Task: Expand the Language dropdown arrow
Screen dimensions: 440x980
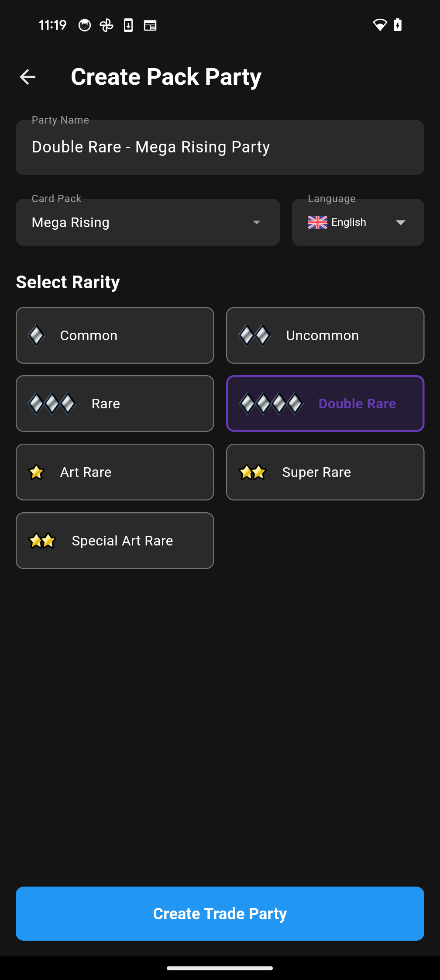Action: tap(400, 222)
